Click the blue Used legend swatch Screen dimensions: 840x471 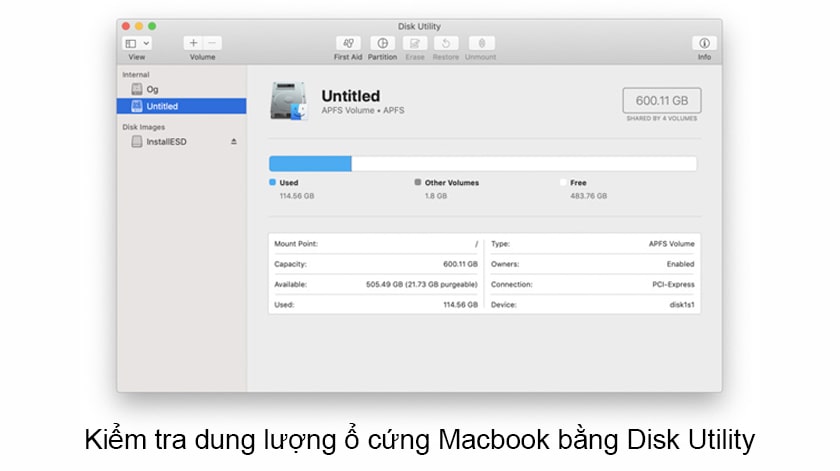pyautogui.click(x=272, y=182)
